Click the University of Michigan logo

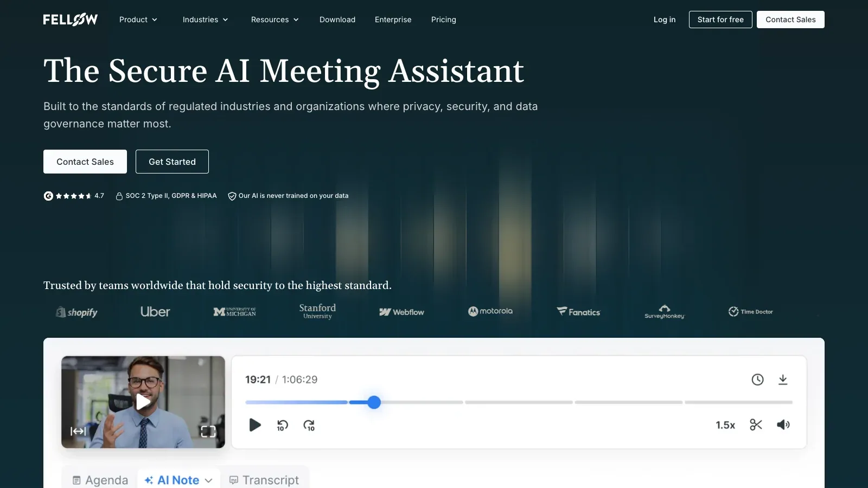(234, 312)
